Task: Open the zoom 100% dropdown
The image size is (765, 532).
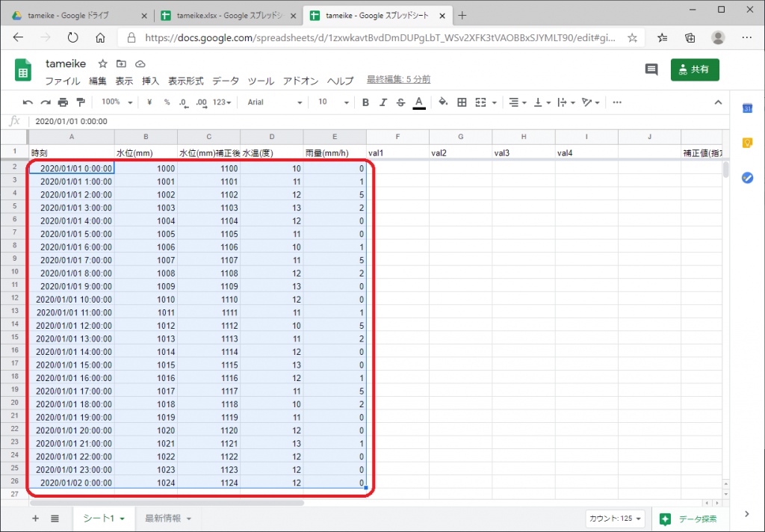Action: (x=117, y=102)
